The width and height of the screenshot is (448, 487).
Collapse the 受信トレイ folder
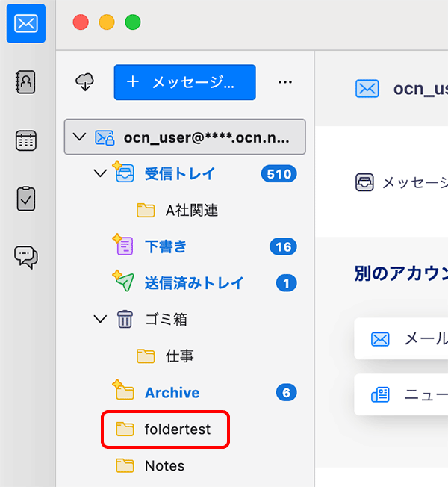coord(100,173)
